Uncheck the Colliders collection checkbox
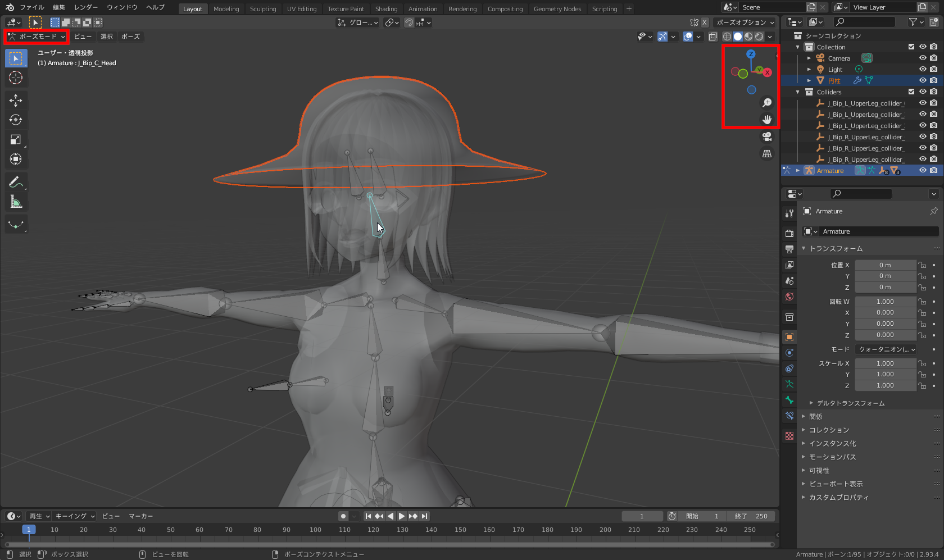Viewport: 944px width, 560px height. click(911, 92)
